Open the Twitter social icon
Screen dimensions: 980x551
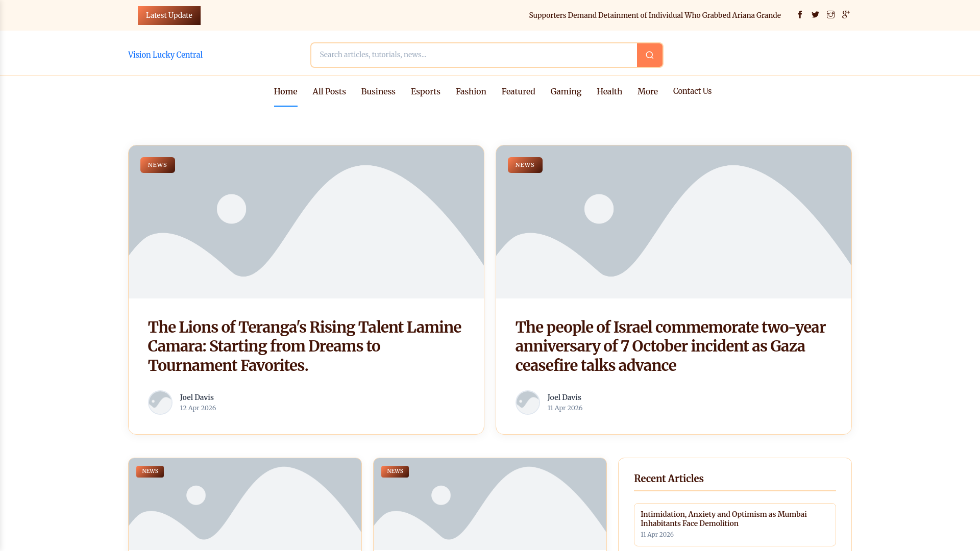tap(815, 15)
